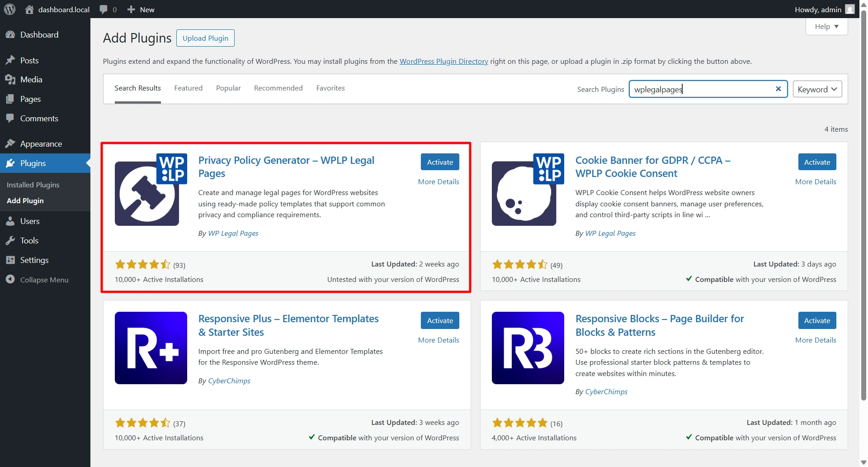This screenshot has width=868, height=467.
Task: Click the Media icon in sidebar
Action: pos(10,80)
